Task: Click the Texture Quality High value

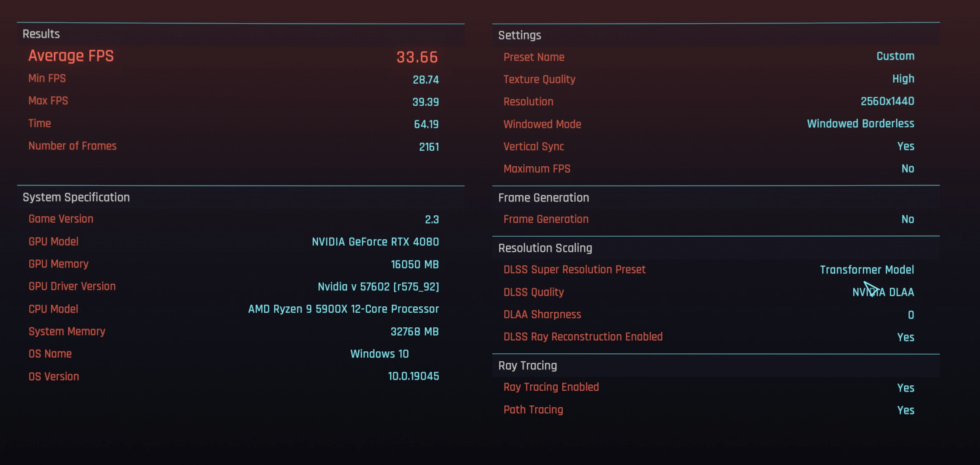Action: tap(903, 79)
